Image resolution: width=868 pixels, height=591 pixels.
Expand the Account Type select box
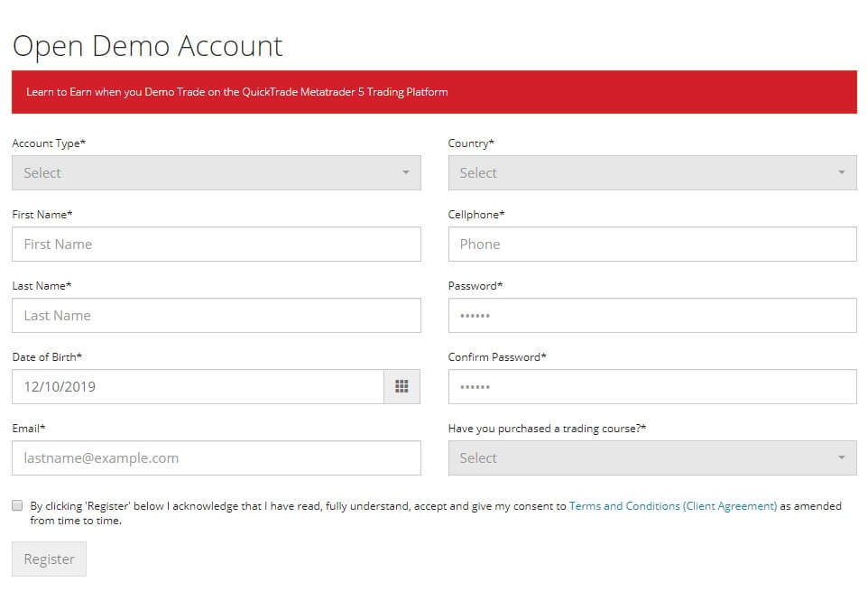[x=217, y=172]
